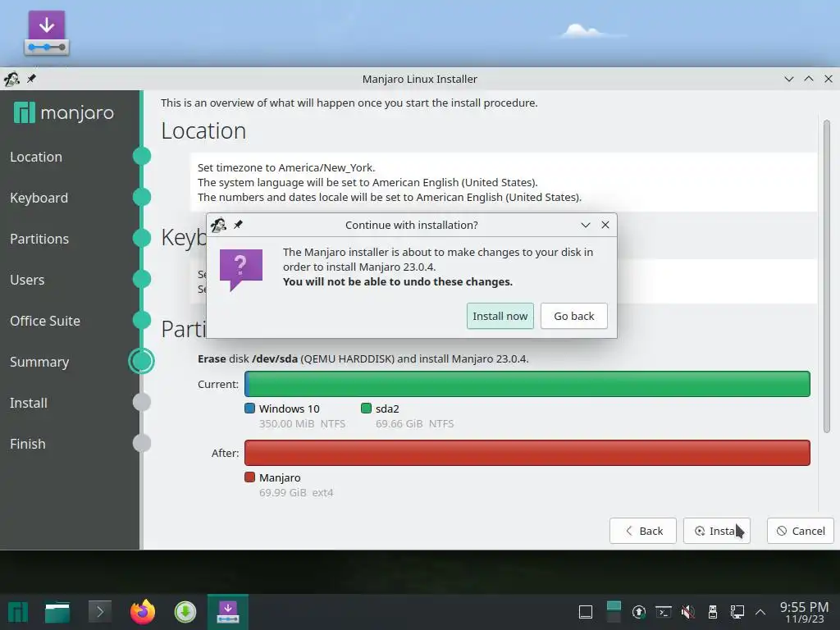This screenshot has width=840, height=630.
Task: Click the Install now button
Action: coord(500,316)
